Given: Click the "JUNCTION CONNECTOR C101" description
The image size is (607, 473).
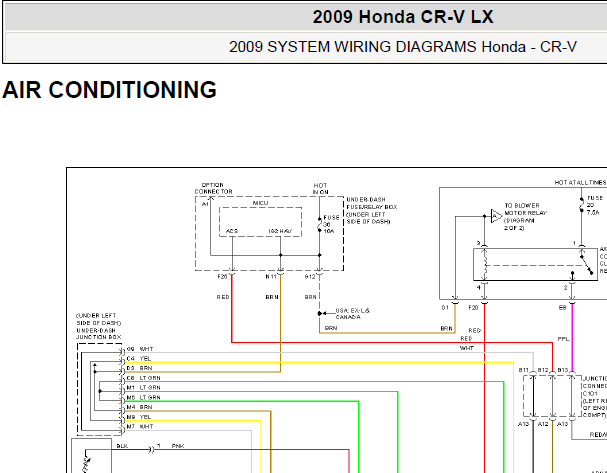Looking at the screenshot, I should pyautogui.click(x=595, y=397).
